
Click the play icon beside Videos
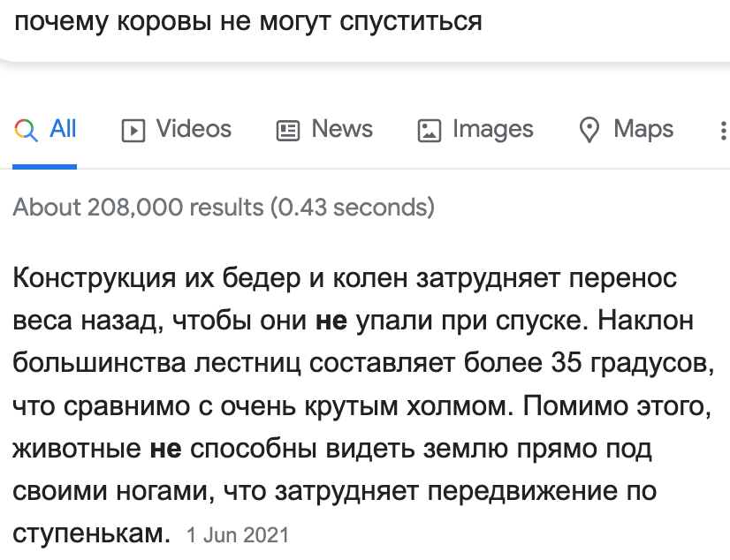tap(133, 131)
